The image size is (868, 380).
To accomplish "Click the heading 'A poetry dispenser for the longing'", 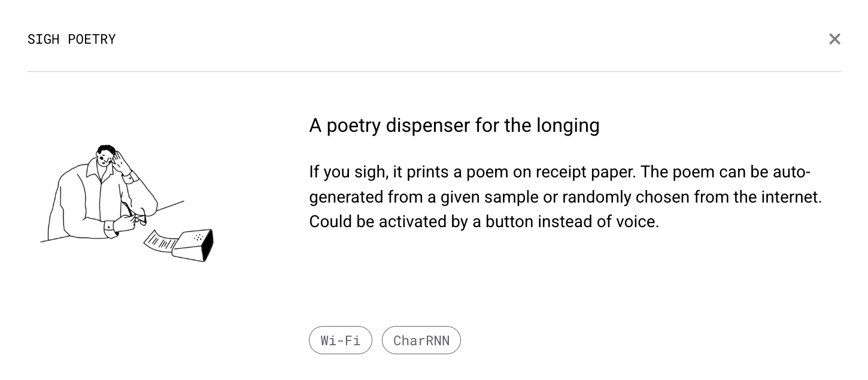I will [454, 125].
